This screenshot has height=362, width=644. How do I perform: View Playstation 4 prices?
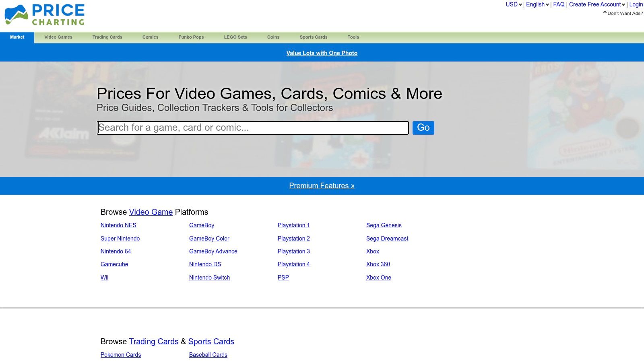(x=294, y=264)
